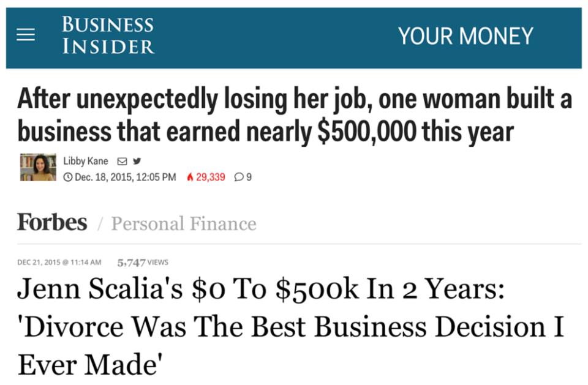Viewport: 588px width, 385px height.
Task: Click the Dec. 18, 2015 timestamp
Action: click(124, 178)
